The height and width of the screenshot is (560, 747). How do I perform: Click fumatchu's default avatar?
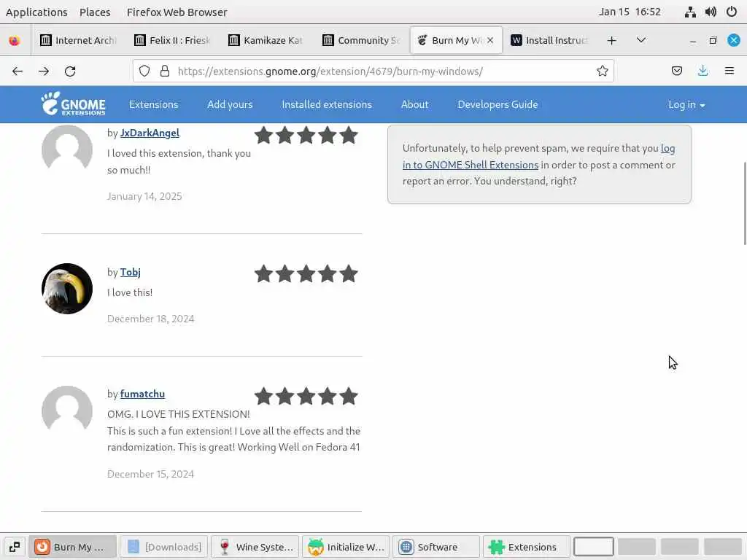coord(67,411)
